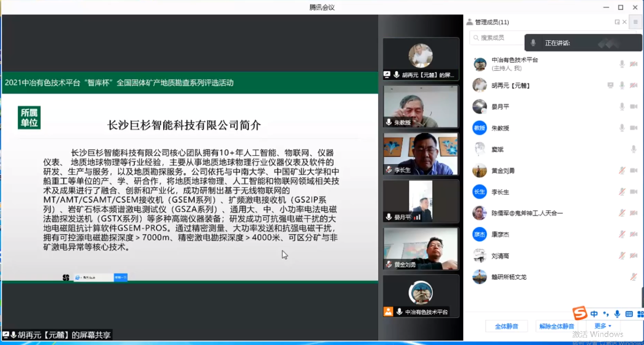The height and width of the screenshot is (345, 644).
Task: Click blue avatar 教授 of 朱教授
Action: [x=480, y=128]
